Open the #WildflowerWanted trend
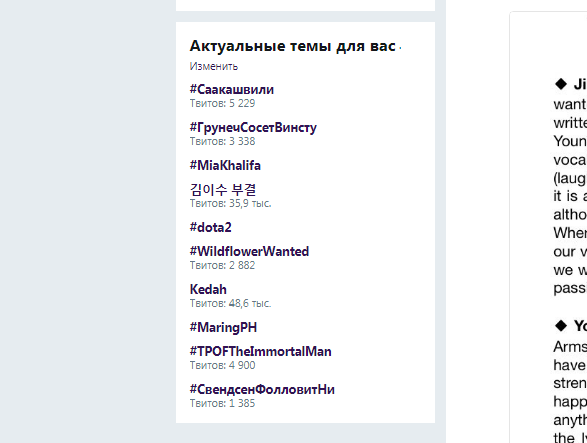Screen dimensions: 587x443 point(249,251)
